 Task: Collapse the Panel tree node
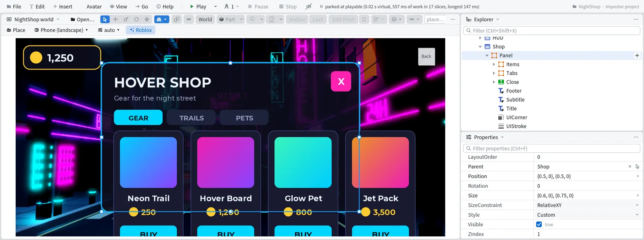(487, 55)
